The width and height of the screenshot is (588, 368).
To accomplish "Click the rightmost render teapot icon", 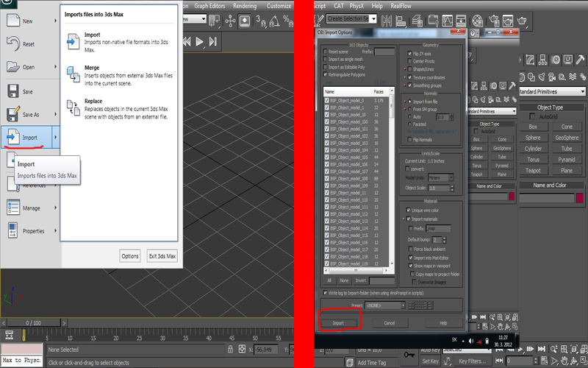I will [522, 21].
